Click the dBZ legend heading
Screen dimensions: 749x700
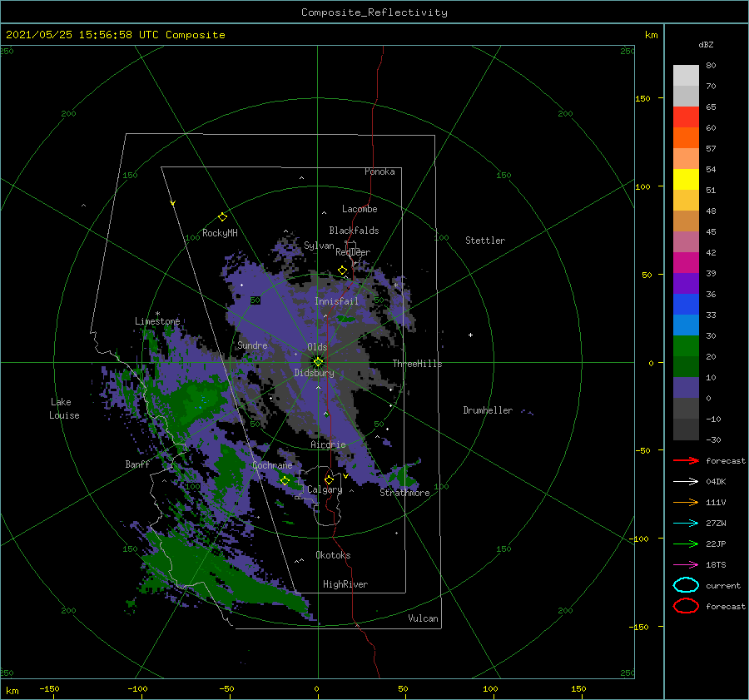[706, 44]
